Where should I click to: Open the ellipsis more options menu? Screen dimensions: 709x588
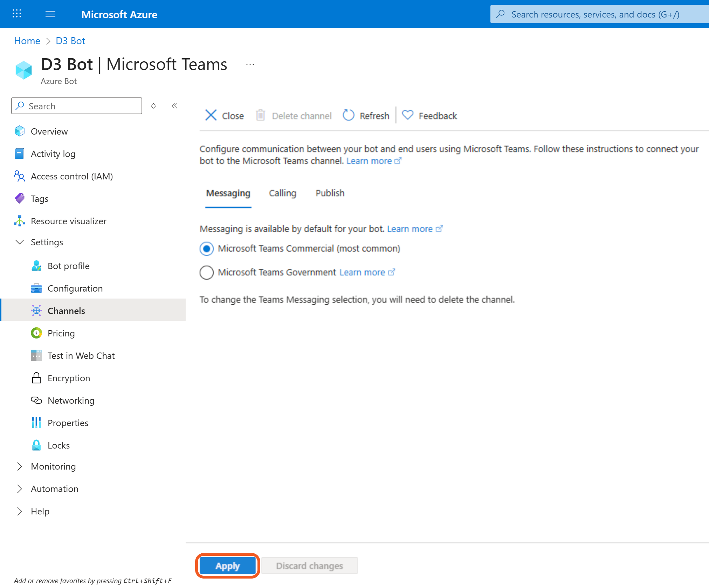coord(250,64)
